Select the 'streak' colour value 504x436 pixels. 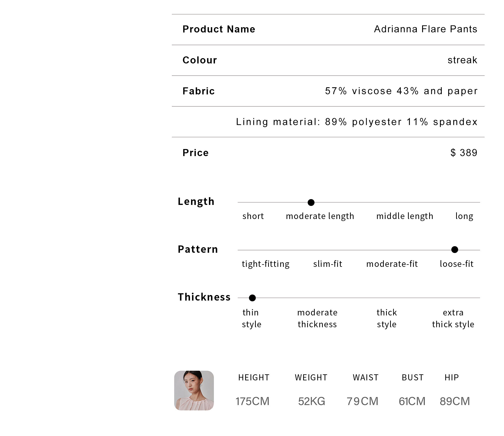coord(462,60)
